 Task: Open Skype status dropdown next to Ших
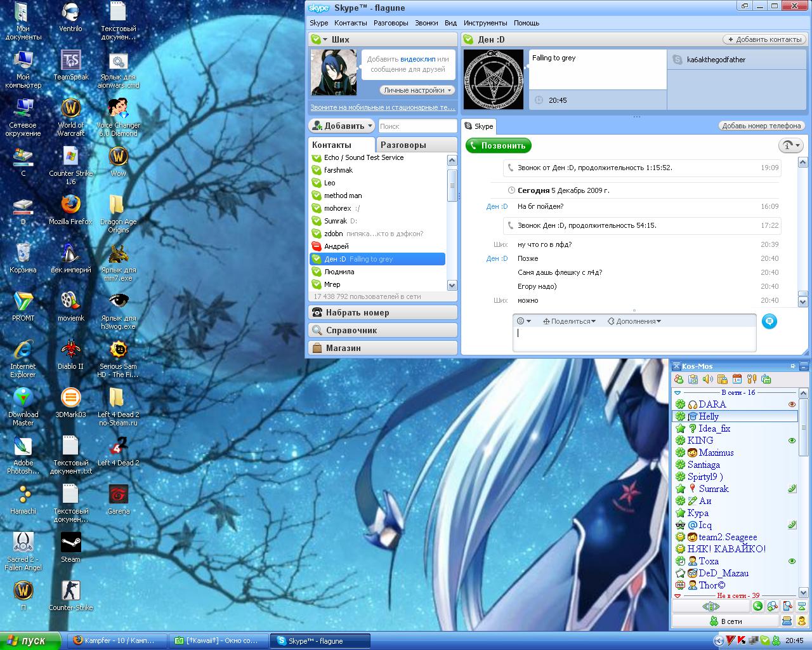(318, 39)
